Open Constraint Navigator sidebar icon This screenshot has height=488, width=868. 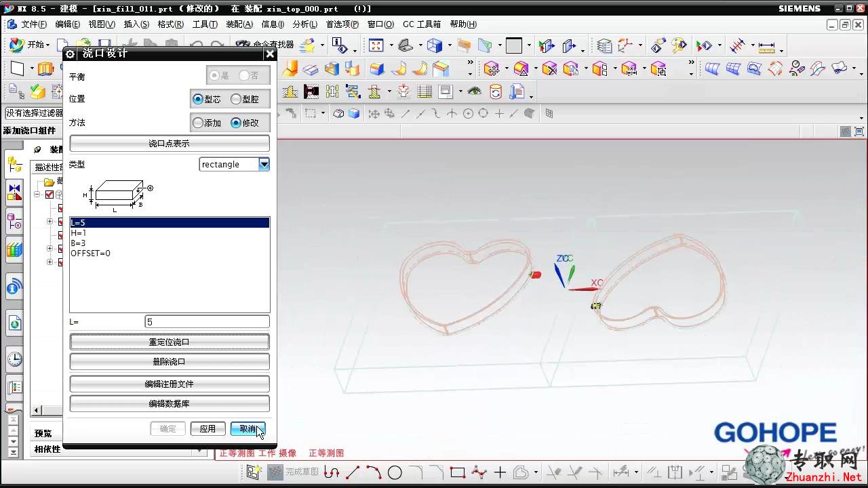coord(14,192)
